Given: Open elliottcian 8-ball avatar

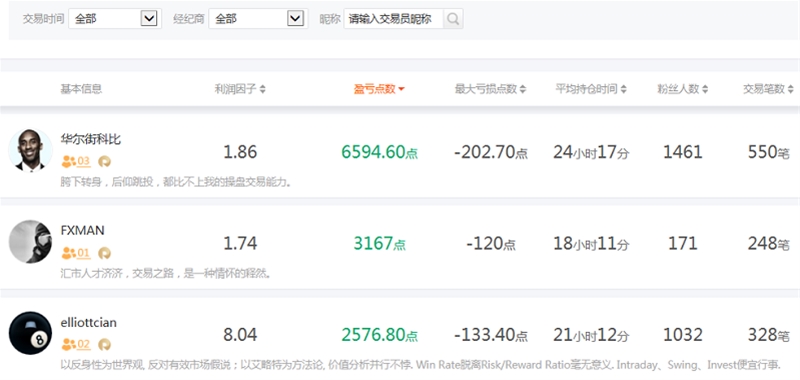Looking at the screenshot, I should pyautogui.click(x=30, y=333).
